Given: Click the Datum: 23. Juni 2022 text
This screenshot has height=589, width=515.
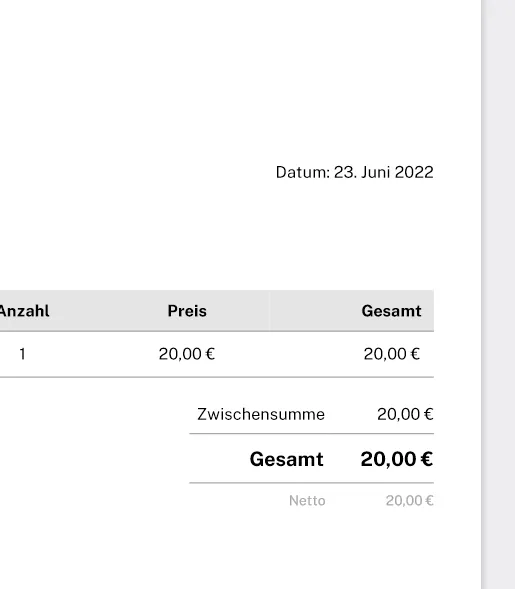Looking at the screenshot, I should point(355,172).
